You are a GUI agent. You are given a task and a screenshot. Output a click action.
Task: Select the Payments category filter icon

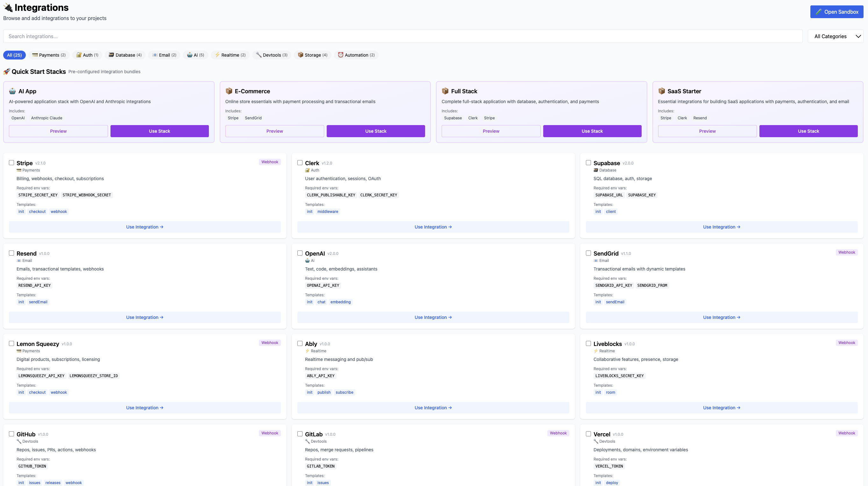click(34, 55)
